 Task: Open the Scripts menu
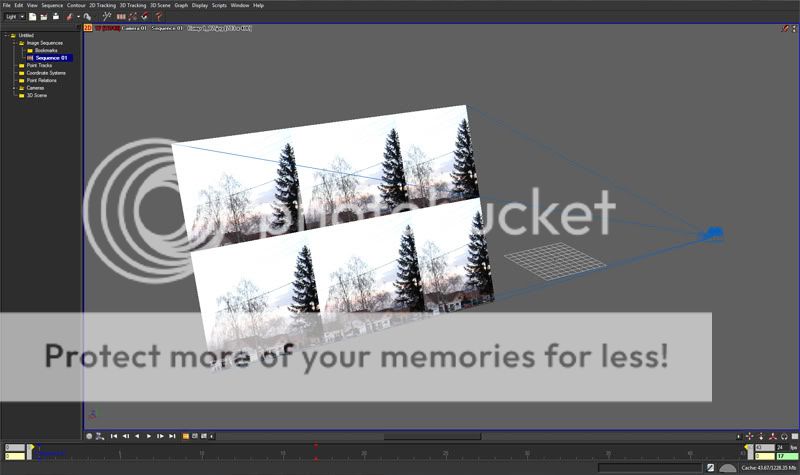point(219,5)
